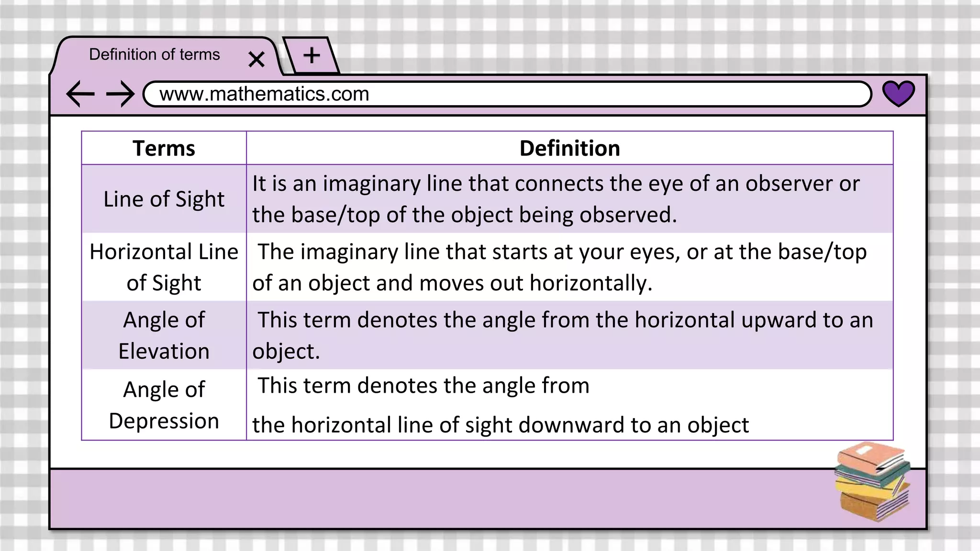980x551 pixels.
Task: Click the back arrow icon
Action: [80, 94]
